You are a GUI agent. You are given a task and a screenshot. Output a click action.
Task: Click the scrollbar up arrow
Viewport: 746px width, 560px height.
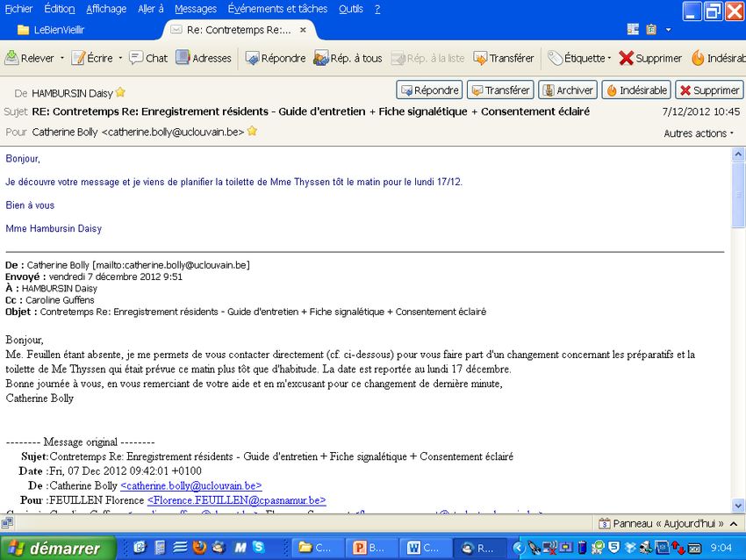click(738, 154)
